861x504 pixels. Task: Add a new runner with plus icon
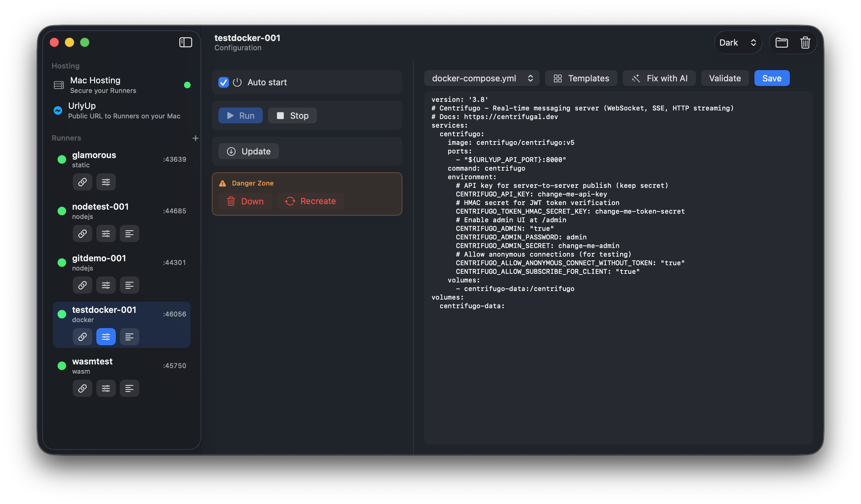tap(196, 138)
